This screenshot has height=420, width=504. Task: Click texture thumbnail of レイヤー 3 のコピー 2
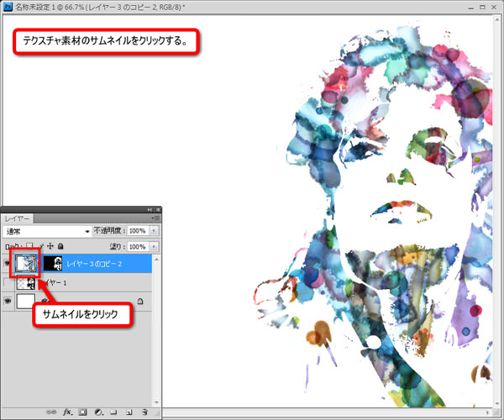[25, 263]
